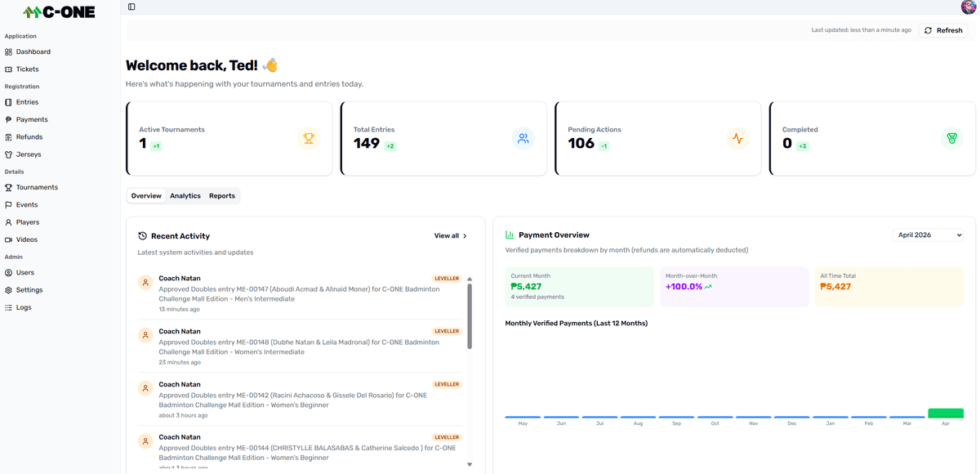The image size is (980, 474).
Task: Click the Refunds icon in sidebar
Action: tap(8, 137)
